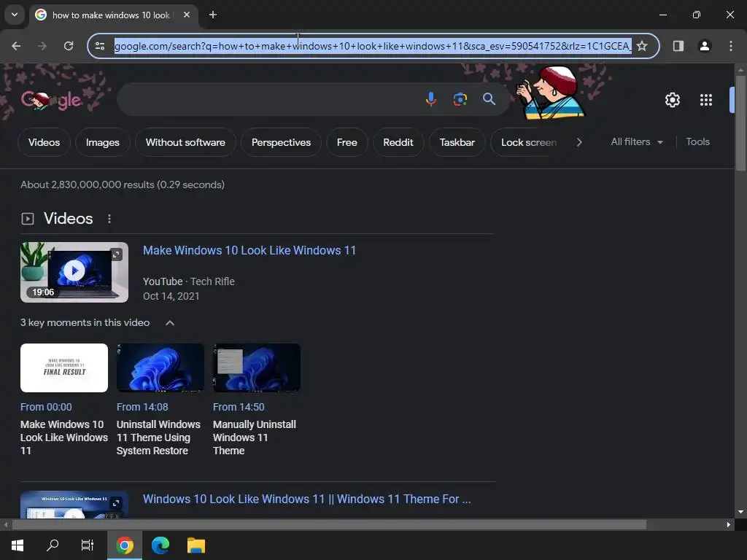The width and height of the screenshot is (747, 560).
Task: Open the search Tools button
Action: click(x=697, y=142)
